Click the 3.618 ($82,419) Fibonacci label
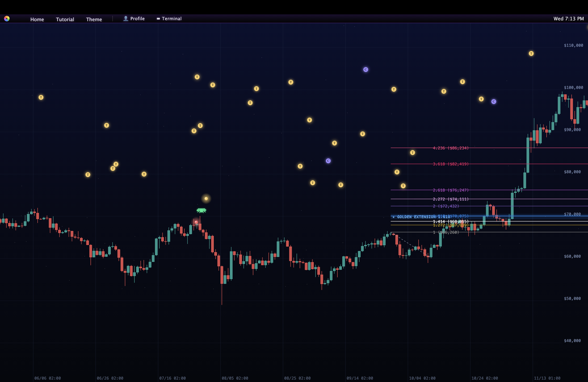 tap(451, 164)
